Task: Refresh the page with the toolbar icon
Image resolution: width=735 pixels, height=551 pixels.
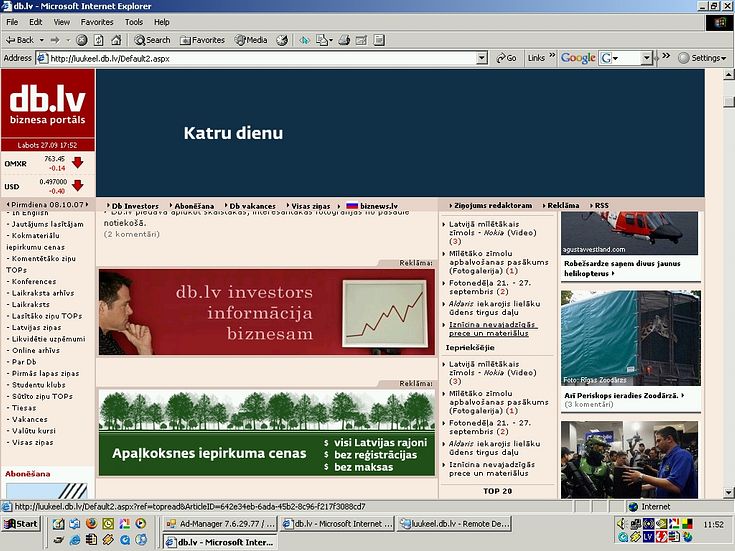Action: pyautogui.click(x=99, y=40)
